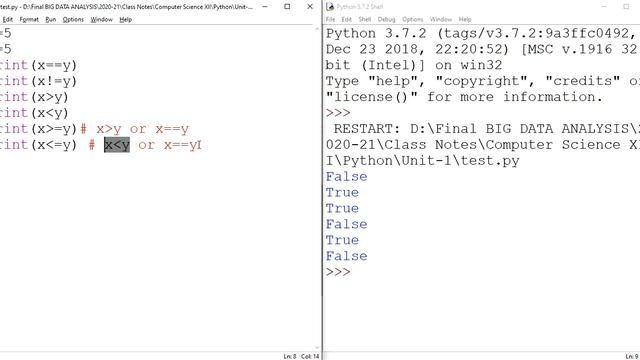Click the first False output in shell
The width and height of the screenshot is (640, 360).
pos(346,176)
